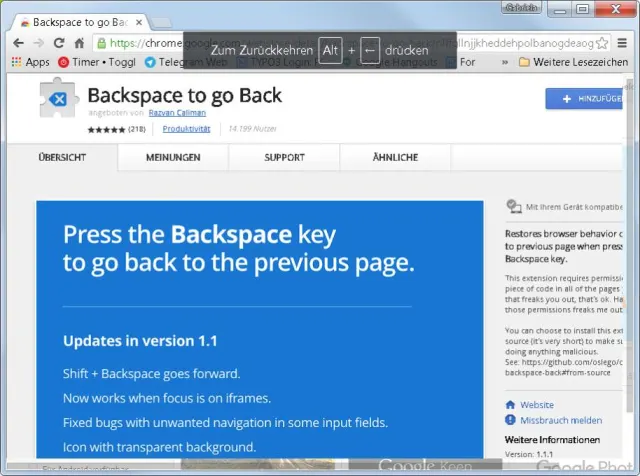Click the address bar URL field

coord(351,43)
